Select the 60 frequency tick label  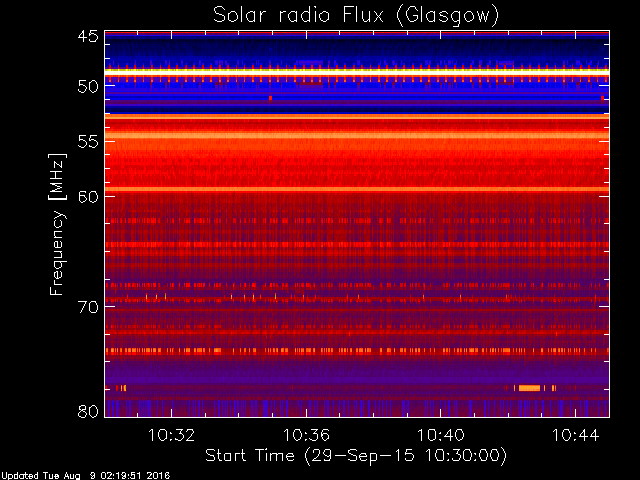point(88,197)
